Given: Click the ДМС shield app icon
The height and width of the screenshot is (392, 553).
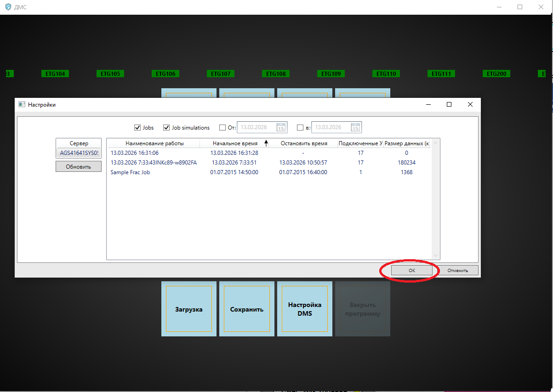Looking at the screenshot, I should [x=8, y=7].
